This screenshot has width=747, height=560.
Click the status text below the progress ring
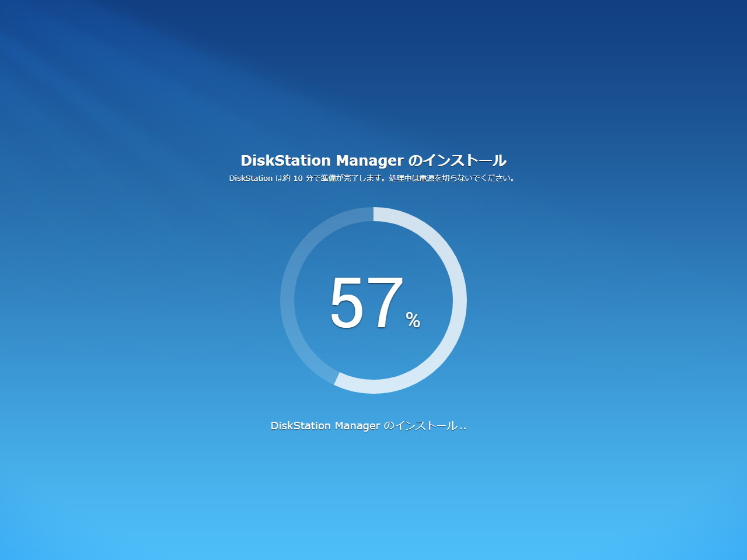pos(368,426)
